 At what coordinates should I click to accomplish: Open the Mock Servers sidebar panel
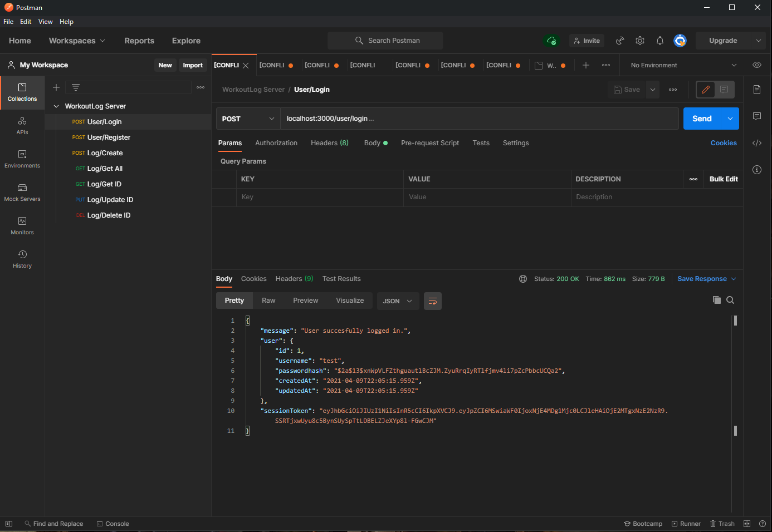tap(22, 193)
